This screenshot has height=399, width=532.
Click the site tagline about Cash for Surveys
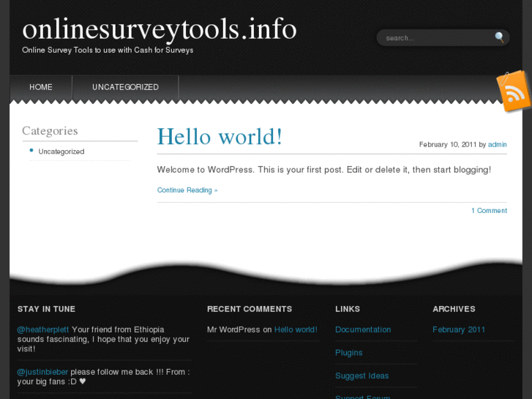[108, 50]
